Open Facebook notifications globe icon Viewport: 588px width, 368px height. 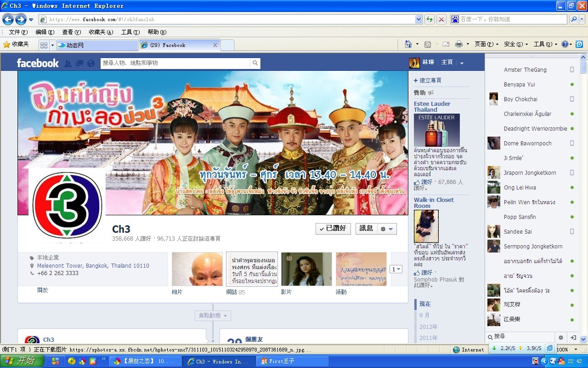click(91, 63)
